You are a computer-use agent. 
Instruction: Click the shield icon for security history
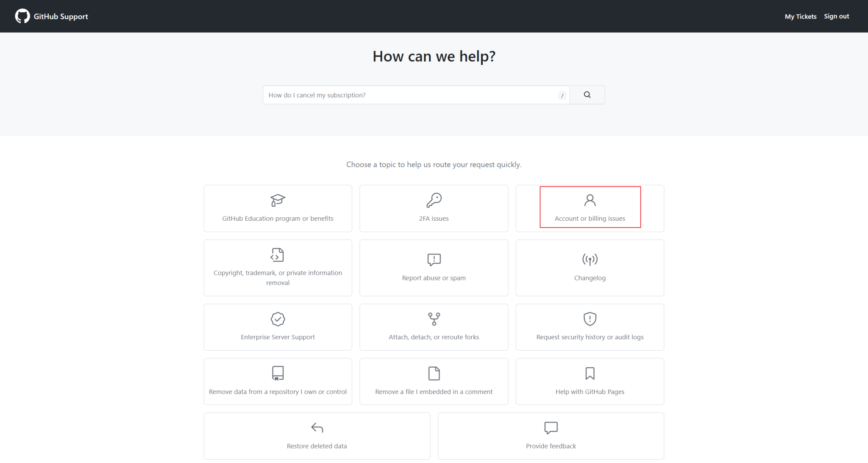[590, 319]
